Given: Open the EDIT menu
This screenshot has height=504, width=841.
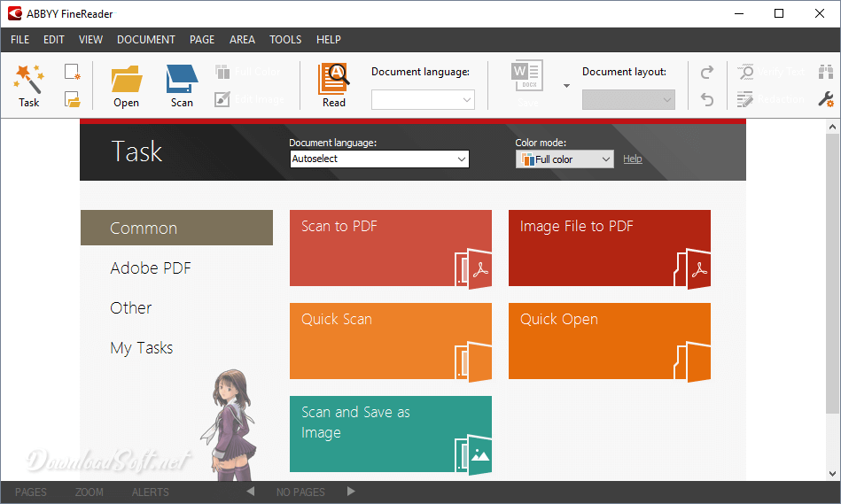Looking at the screenshot, I should [54, 40].
